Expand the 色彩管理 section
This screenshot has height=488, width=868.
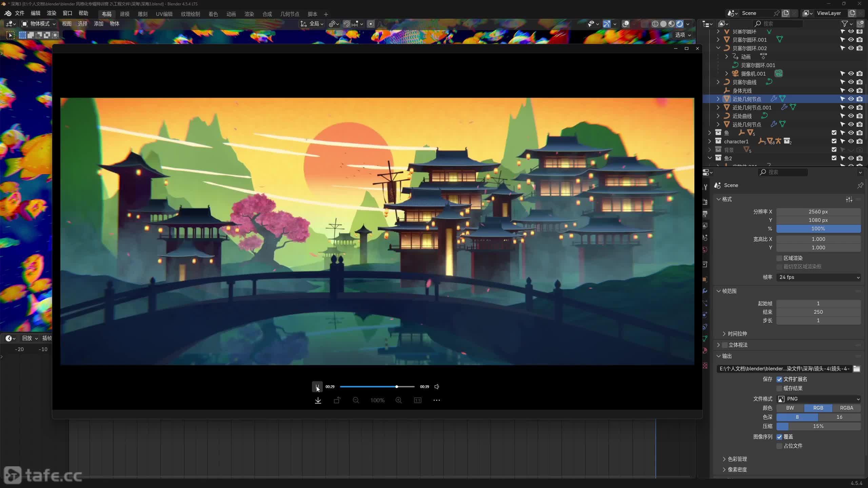tap(737, 459)
